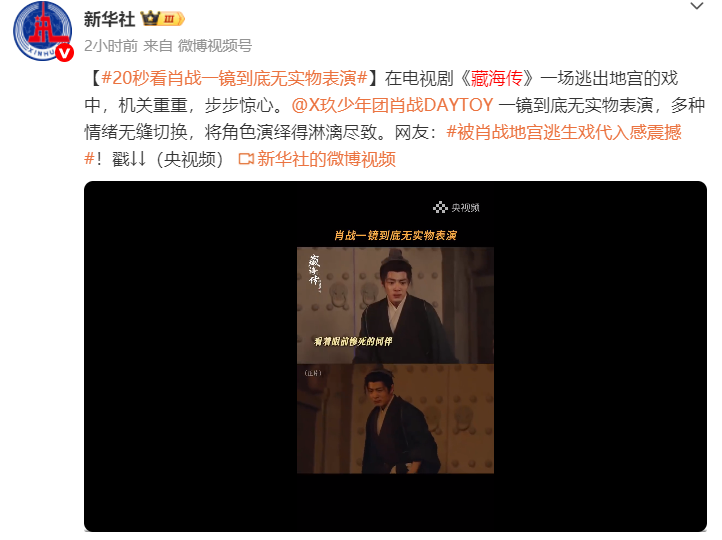722x540 pixels.
Task: Click the red V verification badge
Action: [x=65, y=53]
